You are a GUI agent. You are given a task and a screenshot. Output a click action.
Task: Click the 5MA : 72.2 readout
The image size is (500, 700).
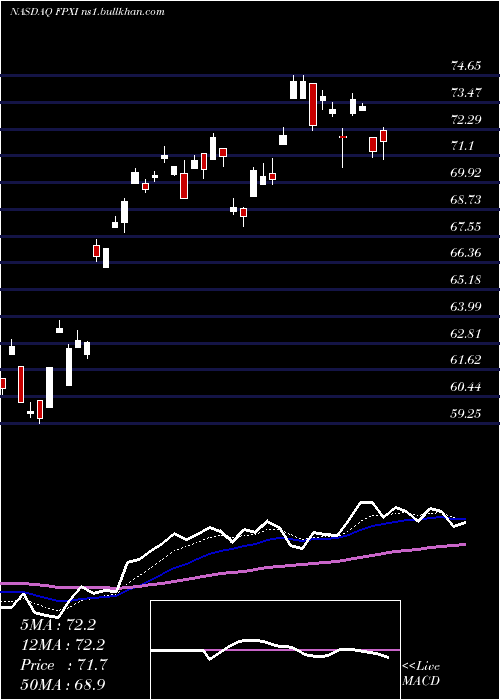(x=58, y=625)
